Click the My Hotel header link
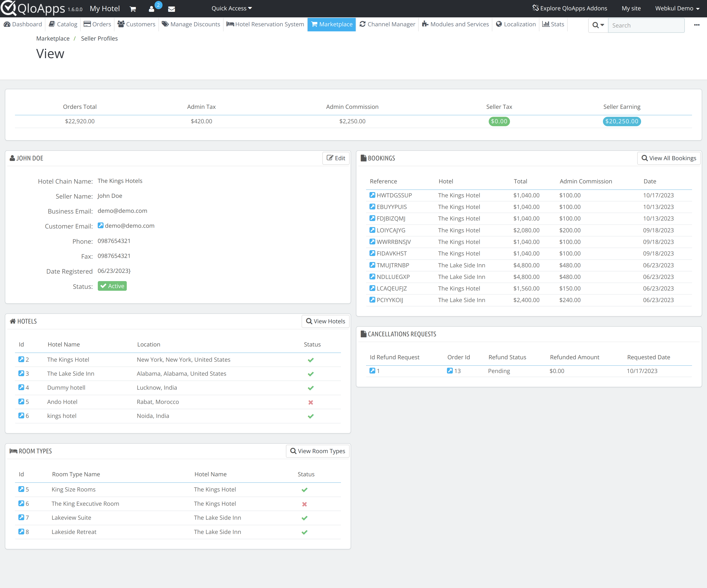The image size is (707, 588). coord(105,8)
